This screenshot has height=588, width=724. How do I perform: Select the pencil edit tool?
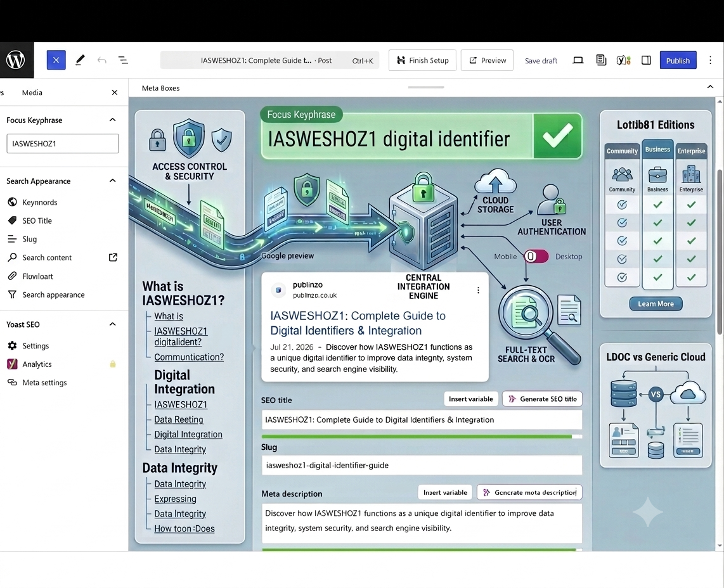tap(80, 60)
